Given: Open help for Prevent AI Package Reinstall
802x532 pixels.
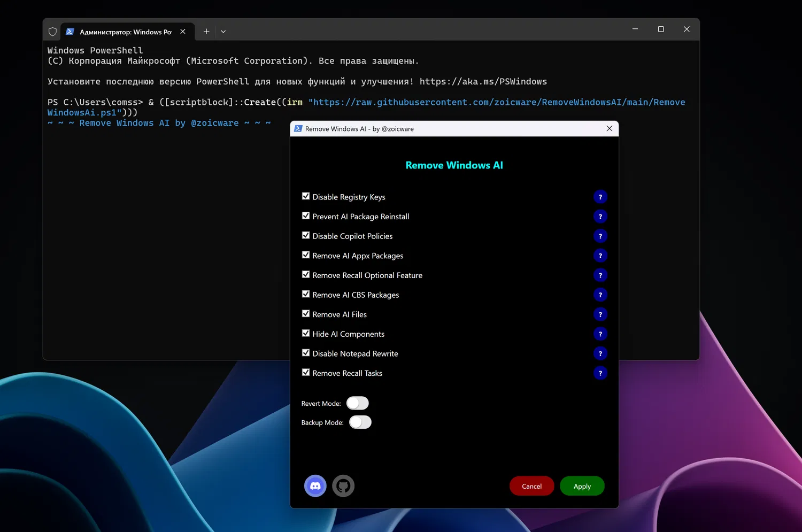Looking at the screenshot, I should pyautogui.click(x=600, y=217).
